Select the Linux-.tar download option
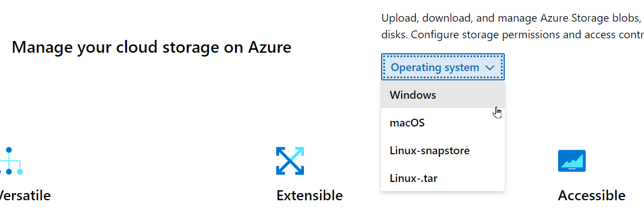 [x=443, y=179]
